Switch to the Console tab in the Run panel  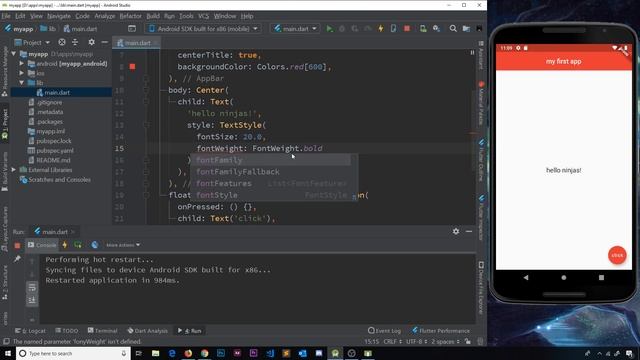click(42, 245)
